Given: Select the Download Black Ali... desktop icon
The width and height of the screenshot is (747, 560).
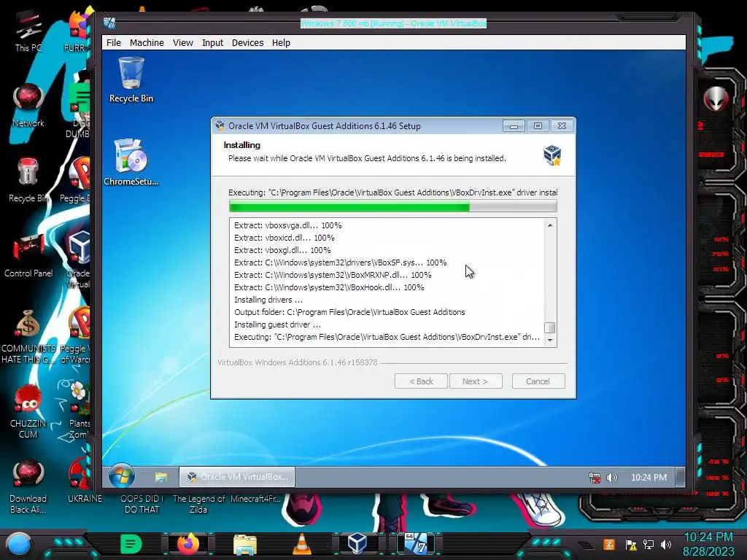Looking at the screenshot, I should (28, 486).
